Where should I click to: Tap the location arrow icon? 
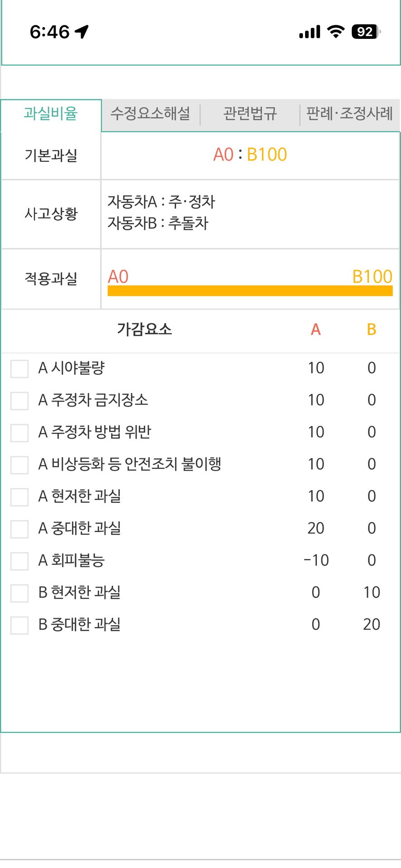(x=82, y=32)
